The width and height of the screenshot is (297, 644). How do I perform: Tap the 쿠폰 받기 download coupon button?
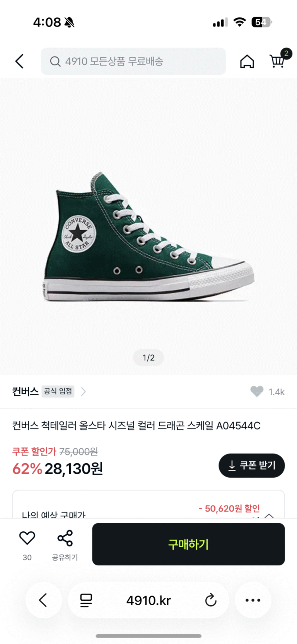pos(252,465)
